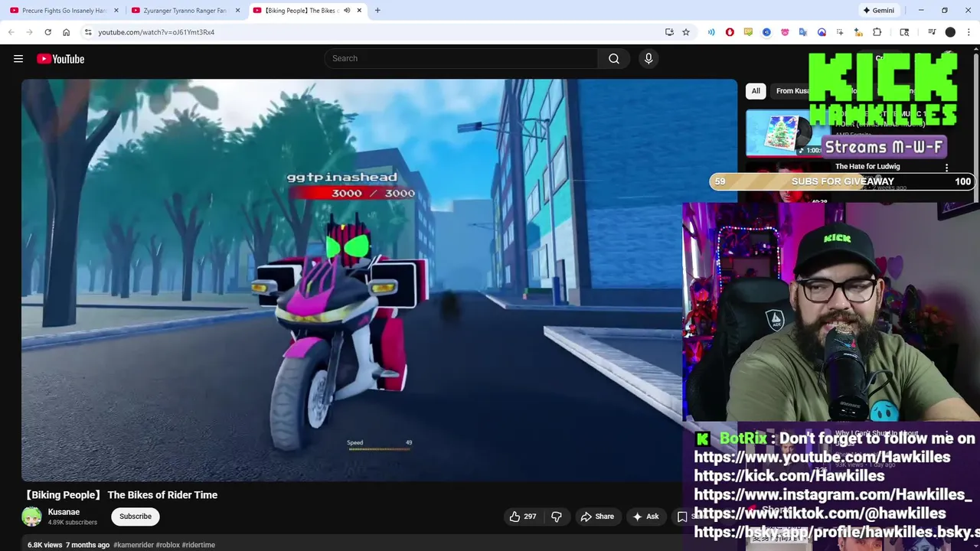This screenshot has width=980, height=551.
Task: Click the 4.89K subscribers text
Action: pos(73,523)
